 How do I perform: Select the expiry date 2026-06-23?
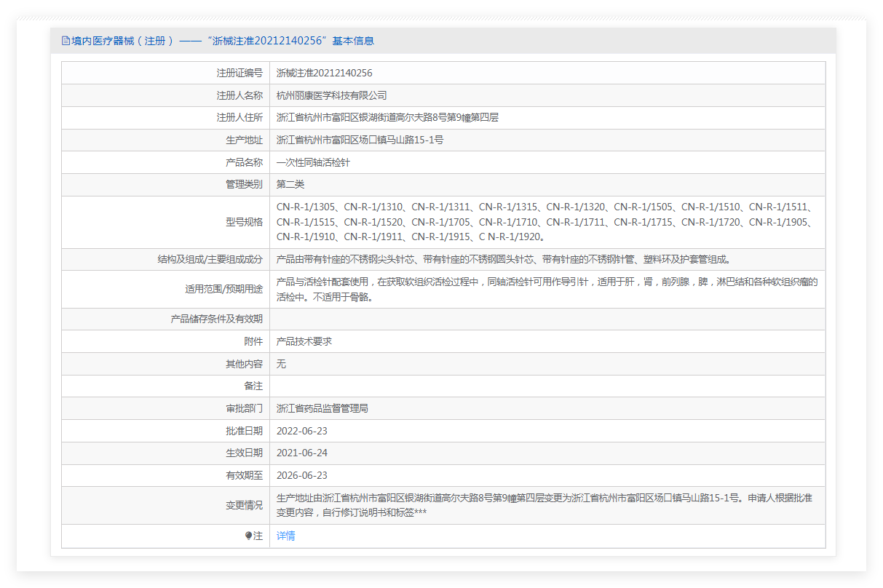(302, 475)
